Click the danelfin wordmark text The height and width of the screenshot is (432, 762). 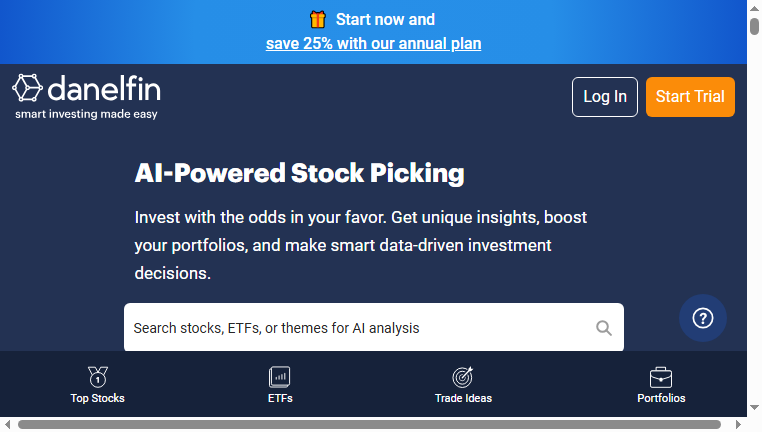coord(104,88)
